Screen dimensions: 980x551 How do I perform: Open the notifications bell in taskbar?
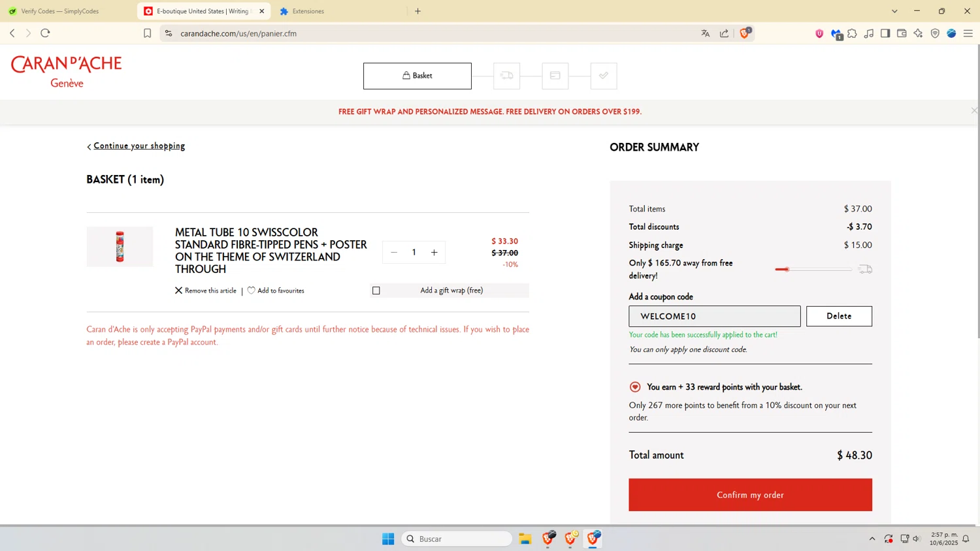pos(966,539)
